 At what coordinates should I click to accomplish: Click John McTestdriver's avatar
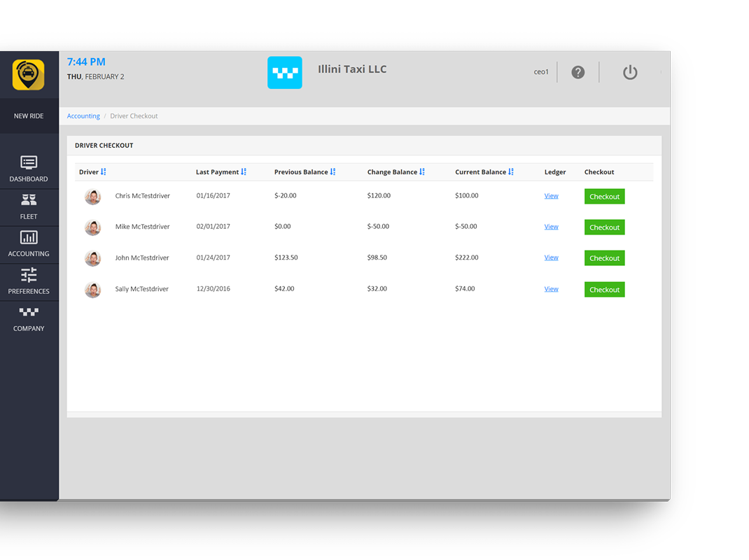tap(92, 258)
